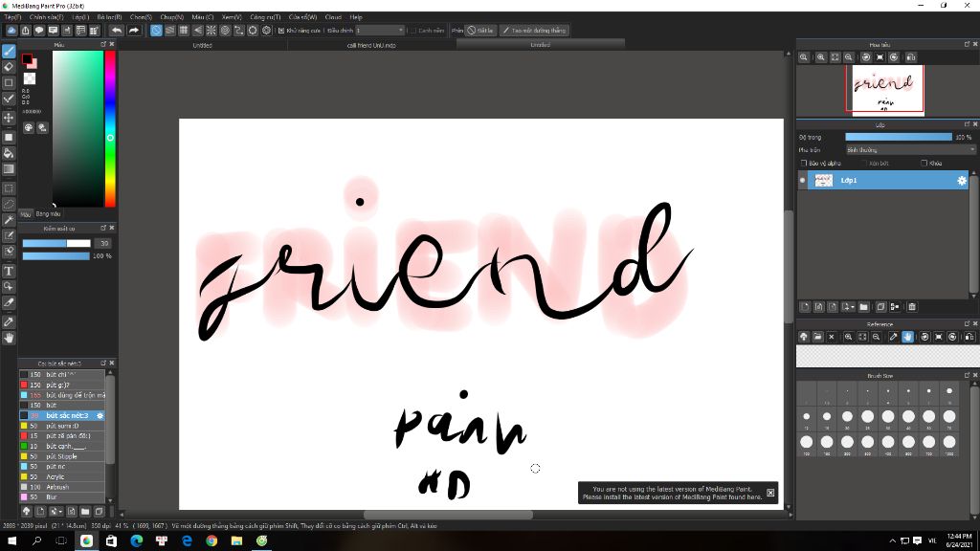Toggle the Canh mềm checkbox in toolbar
The image size is (980, 551).
tap(413, 31)
